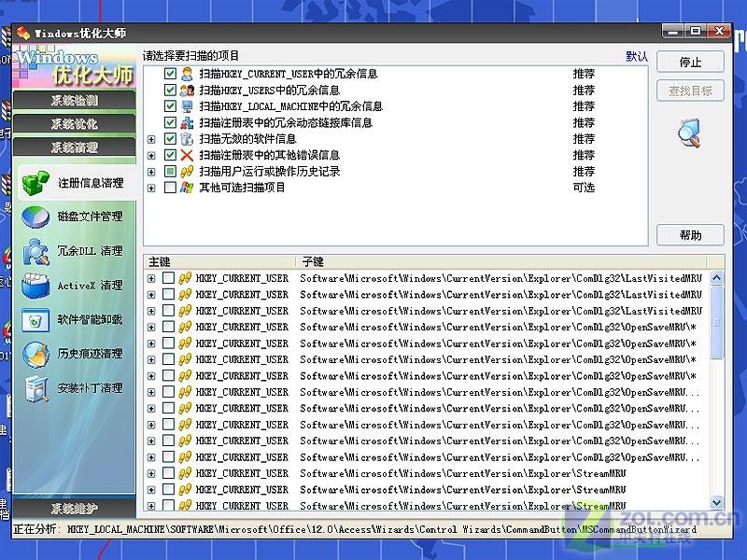Select second StreamMRU row's HKEY_CURRENT_USER text
This screenshot has height=560, width=747.
click(x=242, y=489)
